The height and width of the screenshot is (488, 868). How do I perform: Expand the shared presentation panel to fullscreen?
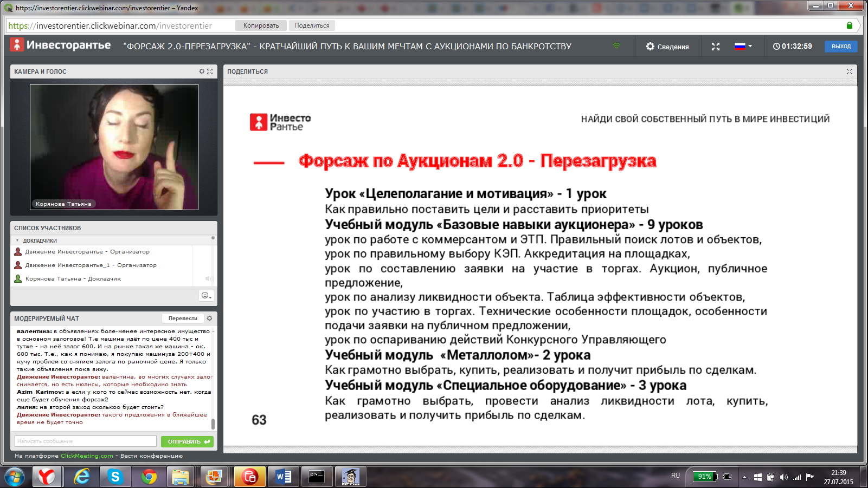[x=849, y=71]
